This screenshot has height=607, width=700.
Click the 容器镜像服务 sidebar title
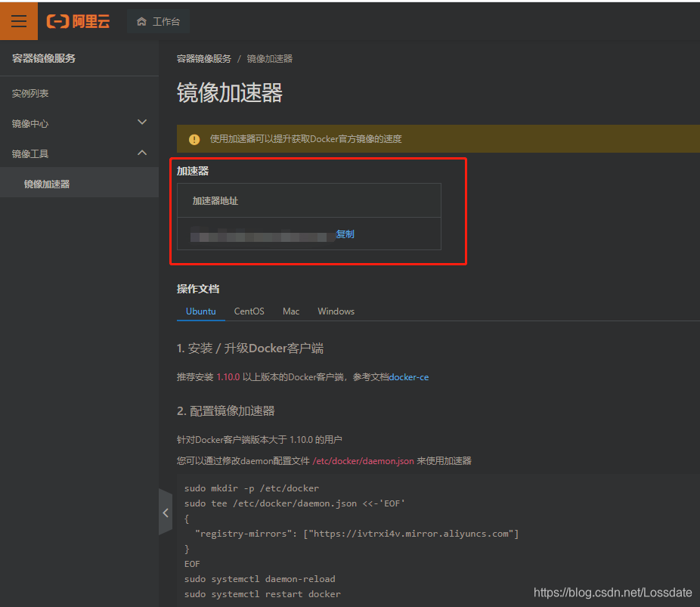pos(44,58)
